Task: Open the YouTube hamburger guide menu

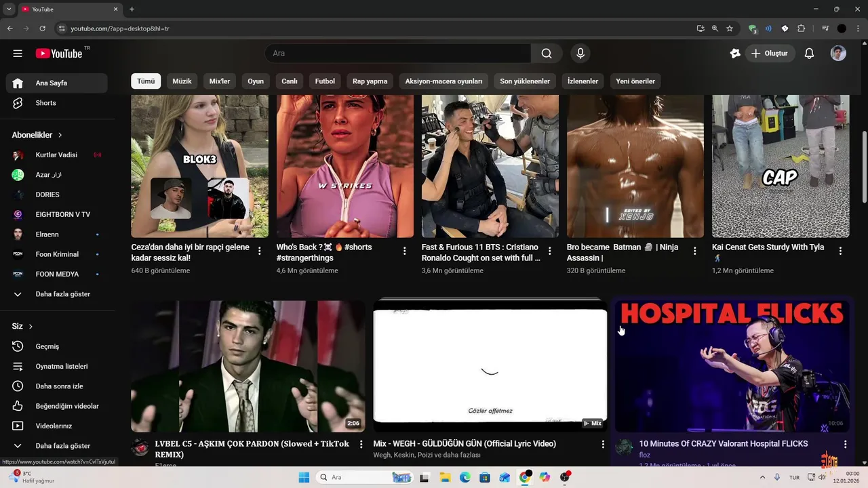Action: tap(18, 54)
